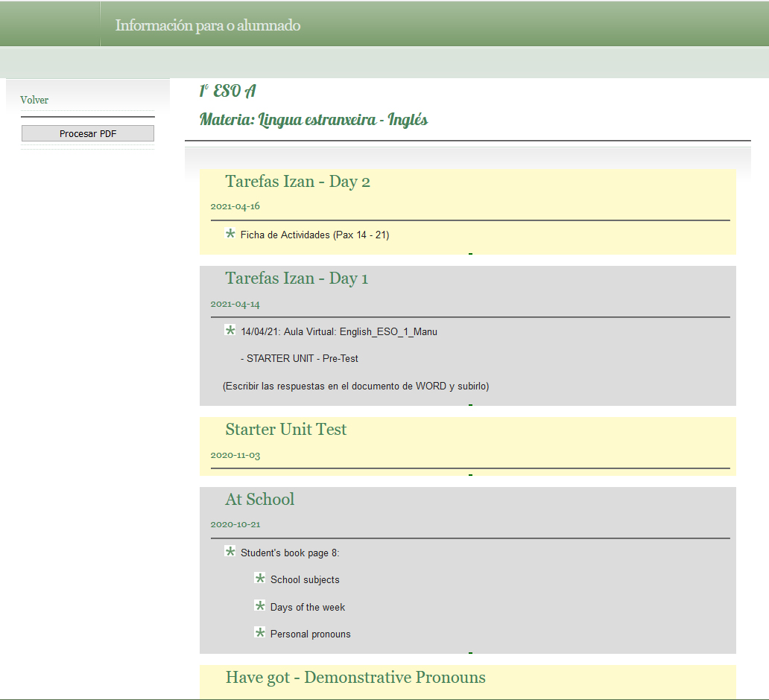Click the asterisk icon beside School subjects

click(260, 579)
